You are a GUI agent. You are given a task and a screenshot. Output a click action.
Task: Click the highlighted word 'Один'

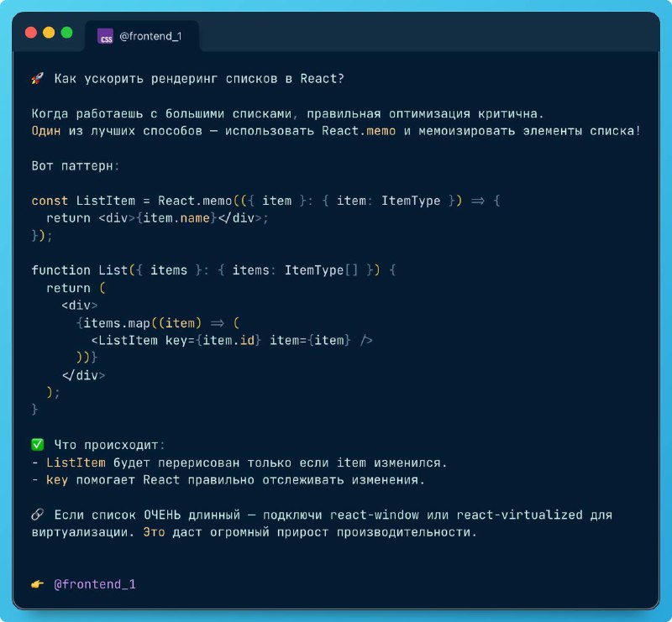pos(46,131)
